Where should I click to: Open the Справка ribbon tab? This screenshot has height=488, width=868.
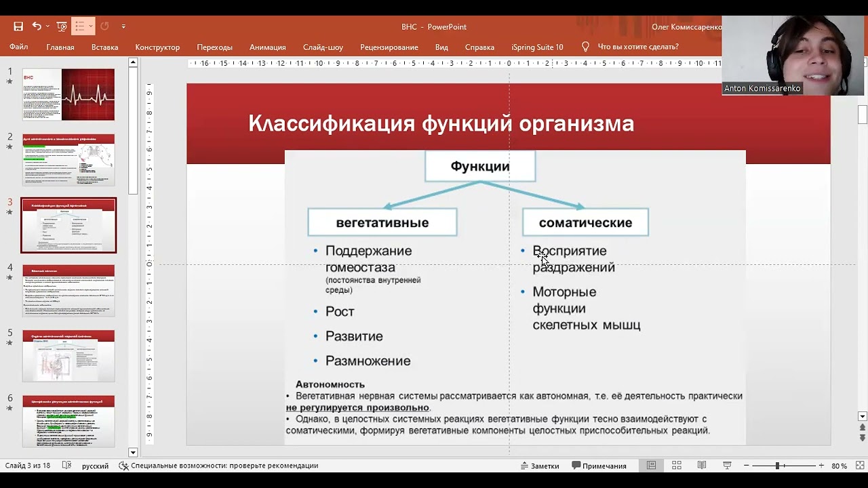coord(479,47)
